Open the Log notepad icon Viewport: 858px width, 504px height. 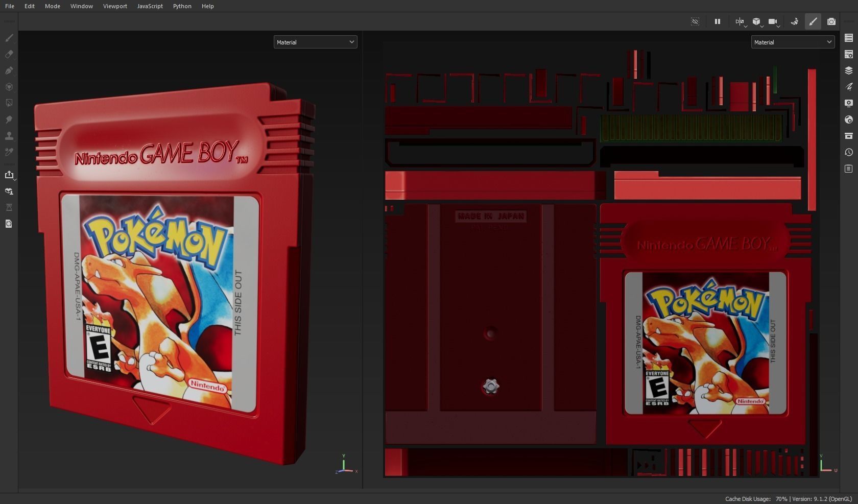pos(849,169)
